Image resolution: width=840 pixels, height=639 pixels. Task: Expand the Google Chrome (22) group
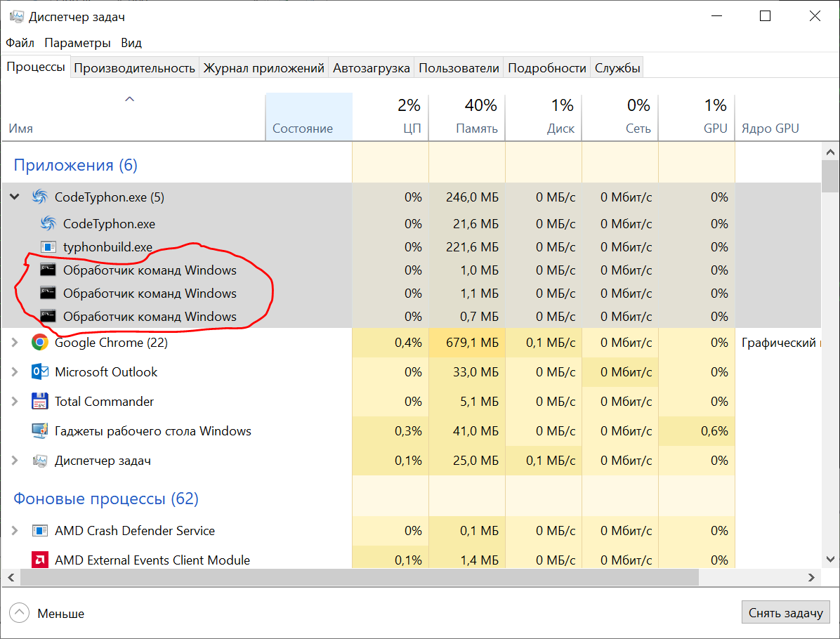(x=15, y=342)
